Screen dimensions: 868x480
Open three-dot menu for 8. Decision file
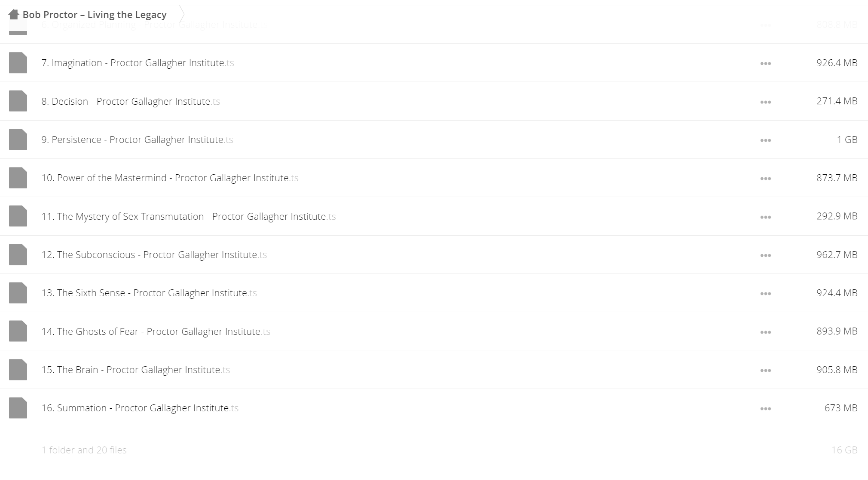[765, 102]
